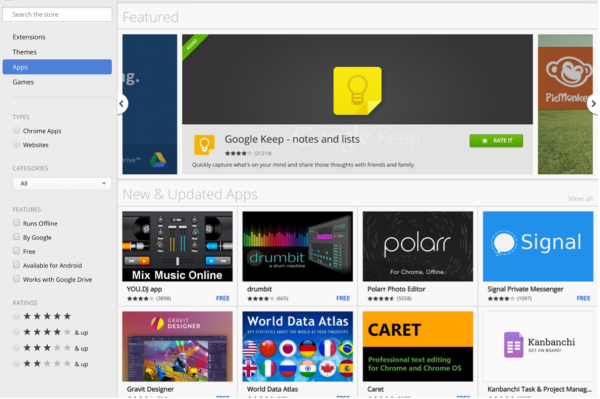Open the Signal Private Messenger thumbnail
The width and height of the screenshot is (600, 399).
click(538, 246)
